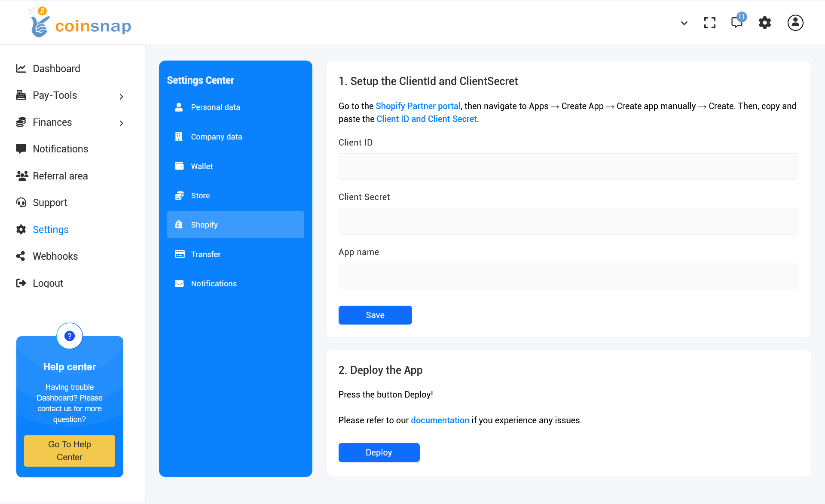Open Company data settings section
825x504 pixels.
(x=216, y=137)
